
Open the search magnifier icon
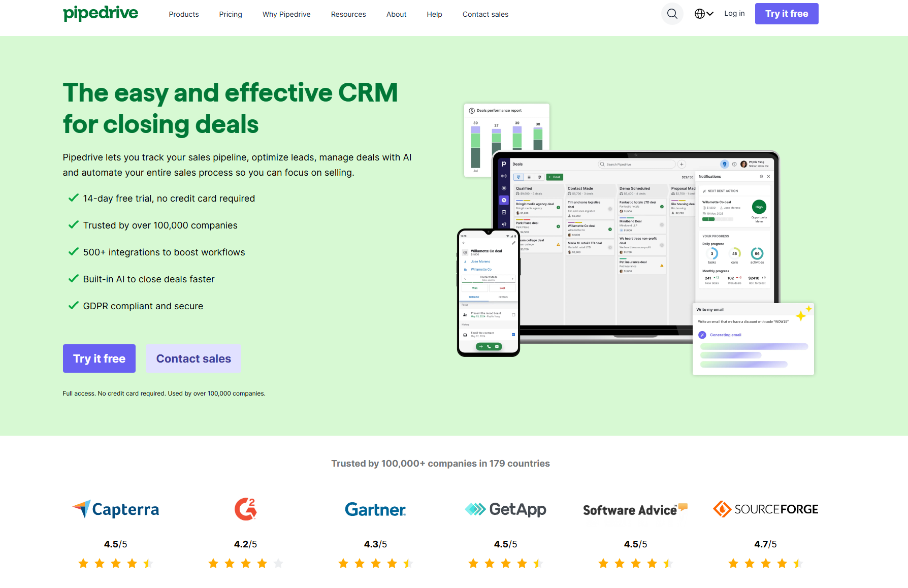(672, 14)
